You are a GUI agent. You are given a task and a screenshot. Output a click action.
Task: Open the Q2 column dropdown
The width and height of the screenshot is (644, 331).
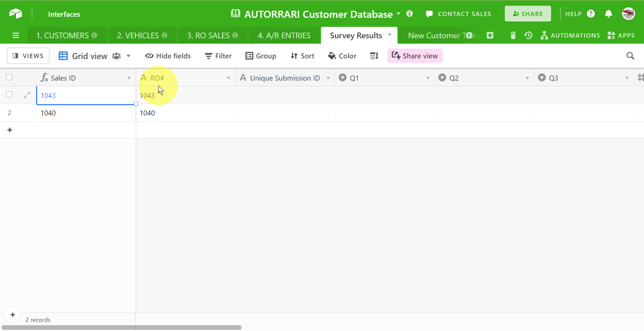click(x=527, y=78)
